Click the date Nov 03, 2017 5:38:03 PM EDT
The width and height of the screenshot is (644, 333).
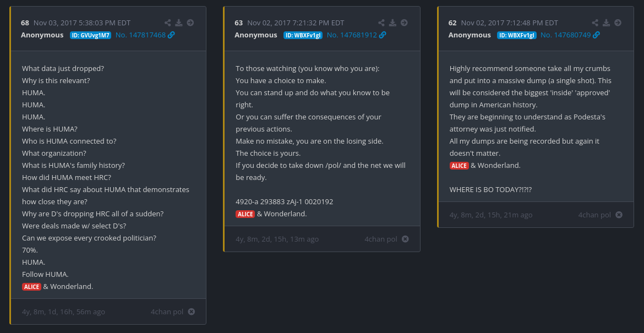tap(82, 23)
